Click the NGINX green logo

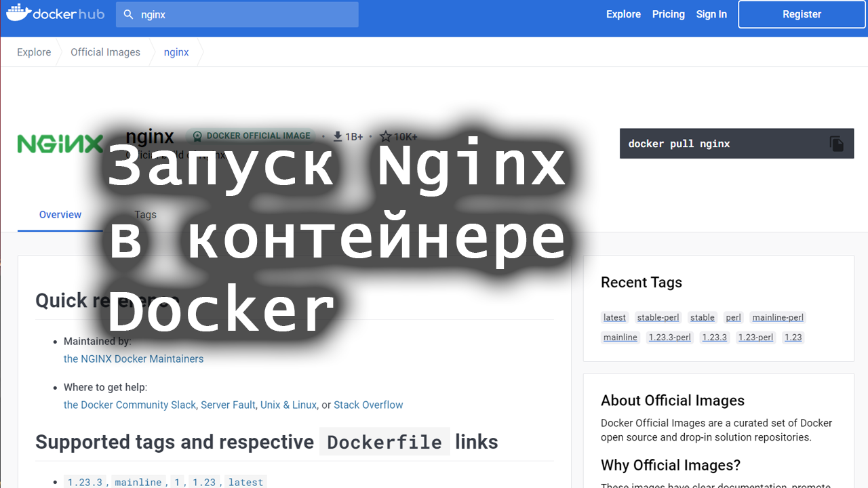pyautogui.click(x=60, y=144)
